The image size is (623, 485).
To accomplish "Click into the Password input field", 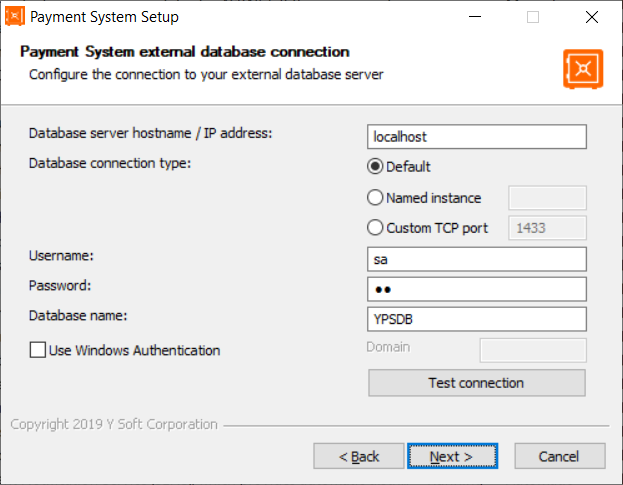I will pos(476,289).
